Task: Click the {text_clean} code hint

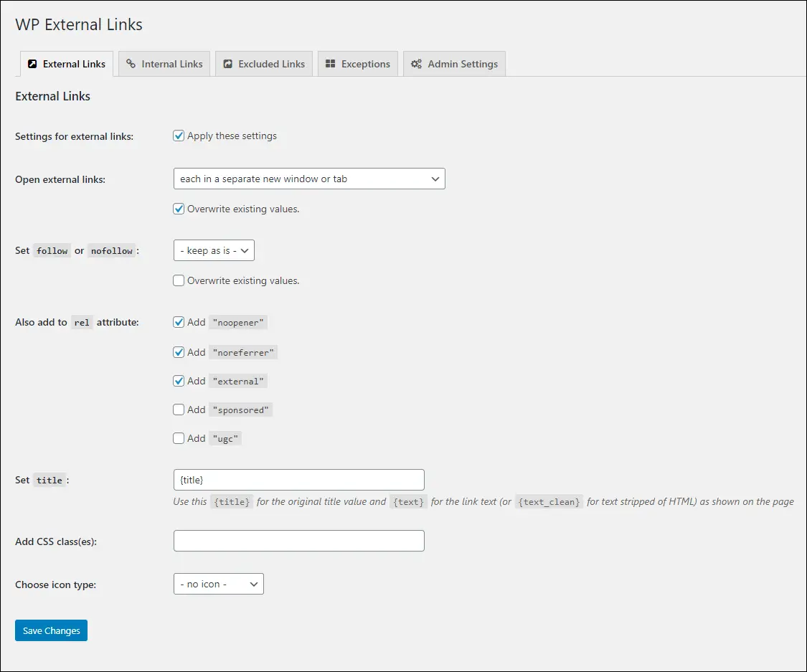Action: [549, 502]
